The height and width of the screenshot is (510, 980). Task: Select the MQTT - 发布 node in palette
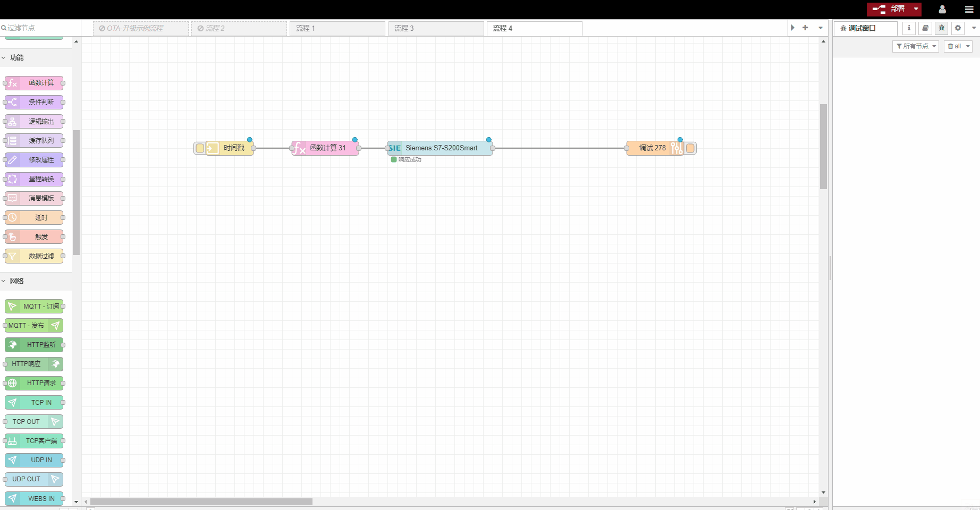tap(34, 326)
